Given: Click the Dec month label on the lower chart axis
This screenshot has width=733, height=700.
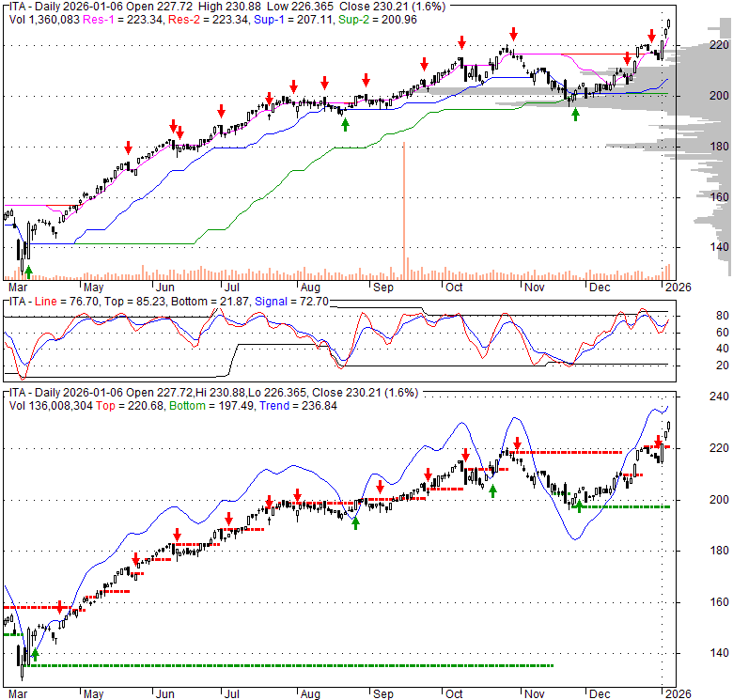Looking at the screenshot, I should click(600, 694).
